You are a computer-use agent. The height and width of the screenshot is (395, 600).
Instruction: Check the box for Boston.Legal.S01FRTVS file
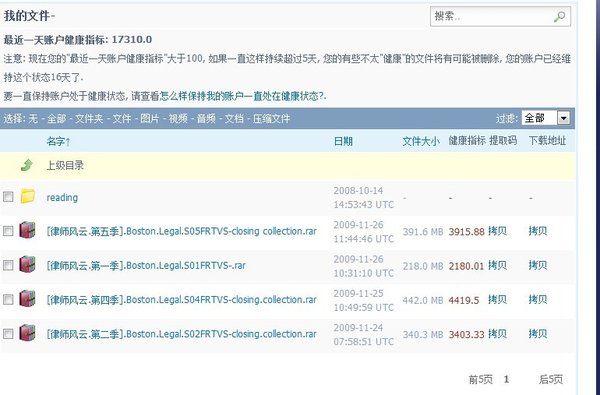(8, 266)
